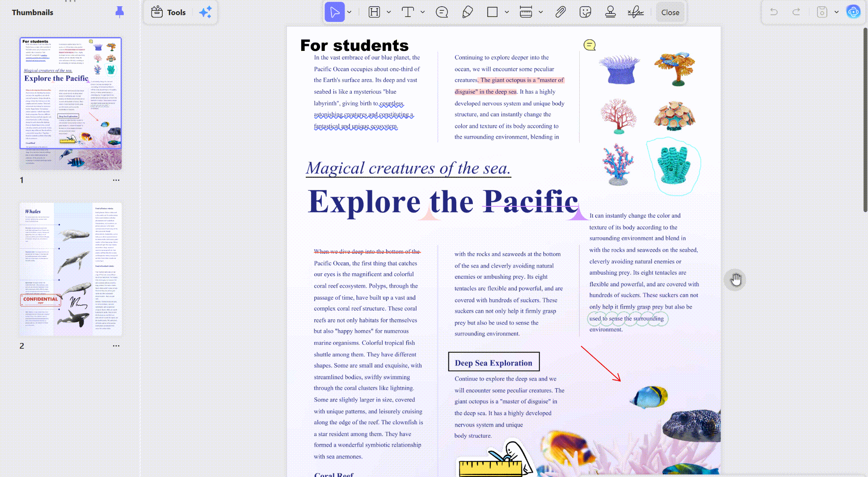Select the Text annotation tool
The height and width of the screenshot is (477, 868).
[x=408, y=12]
